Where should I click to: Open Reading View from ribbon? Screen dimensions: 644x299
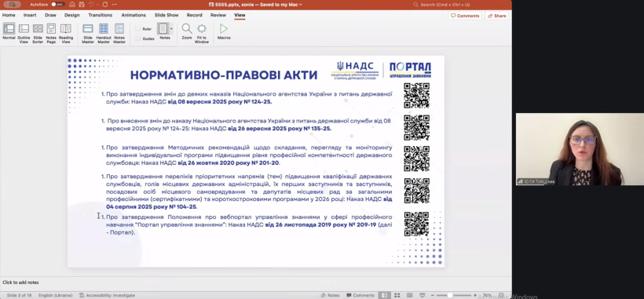click(66, 33)
